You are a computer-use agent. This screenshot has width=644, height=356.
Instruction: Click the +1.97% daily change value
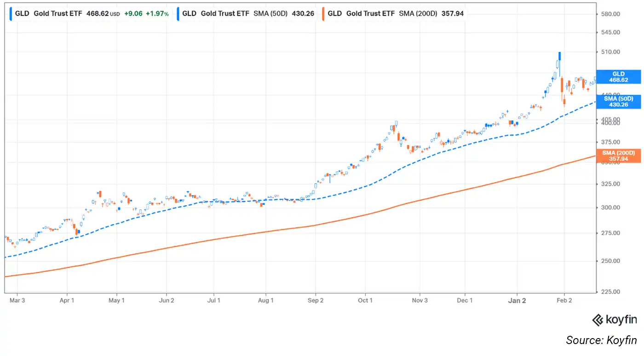point(158,14)
